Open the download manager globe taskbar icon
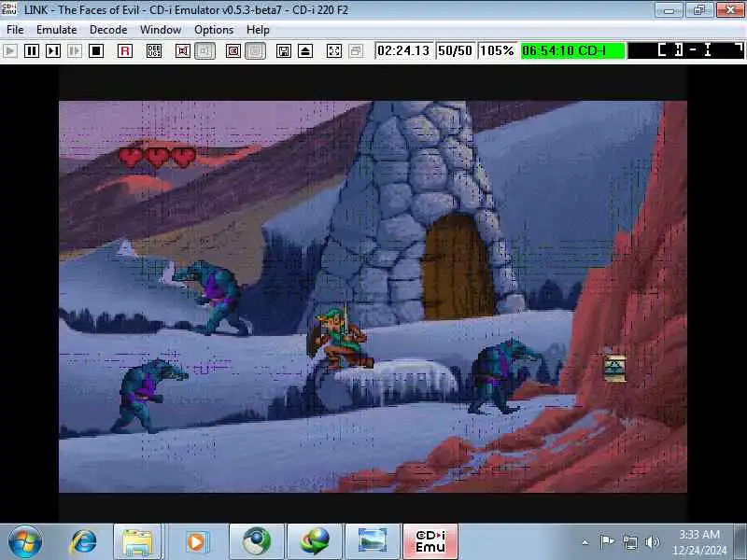This screenshot has width=747, height=560. (x=315, y=542)
